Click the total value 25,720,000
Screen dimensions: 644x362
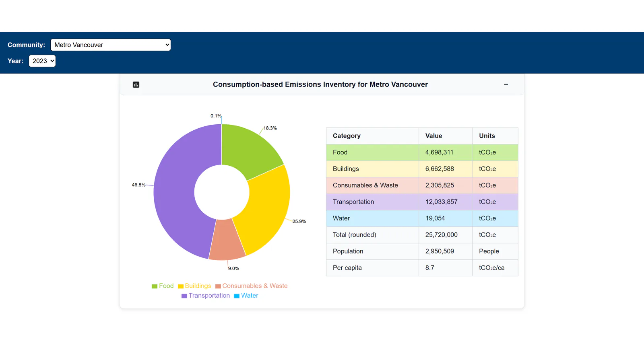point(446,235)
